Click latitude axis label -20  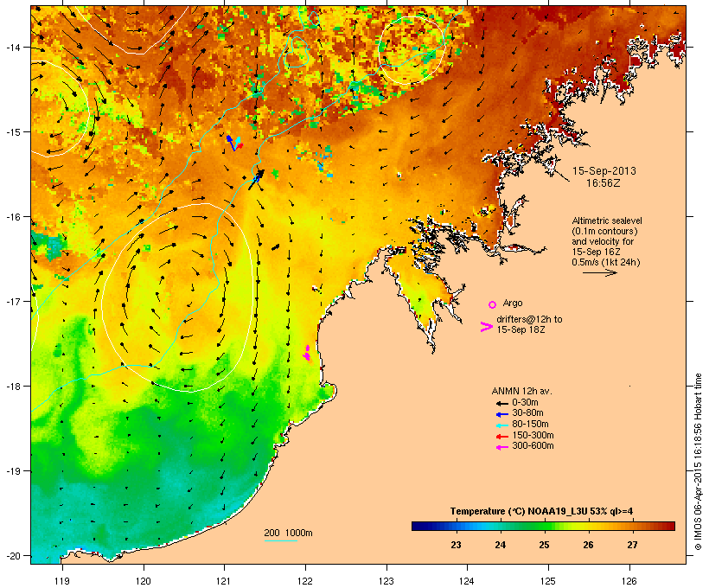tap(13, 556)
